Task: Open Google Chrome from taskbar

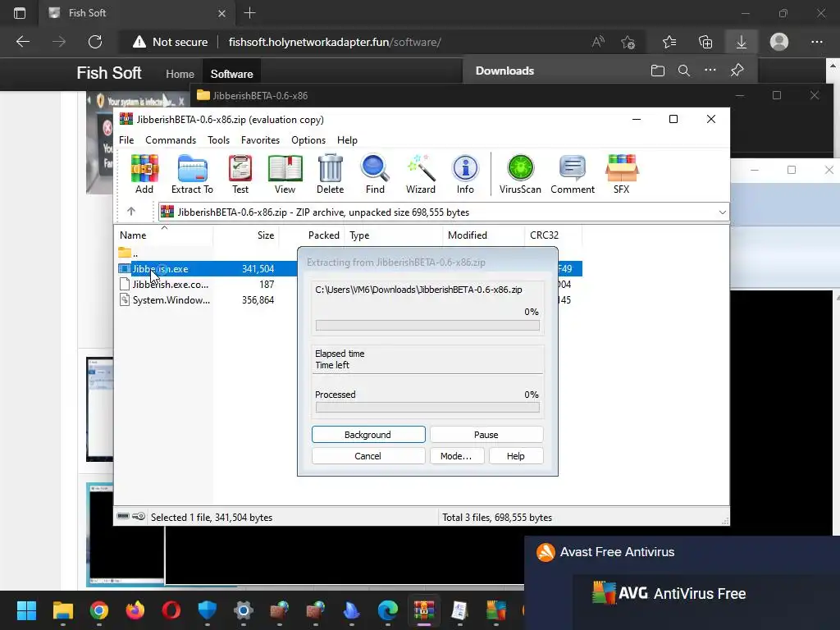Action: 99,610
